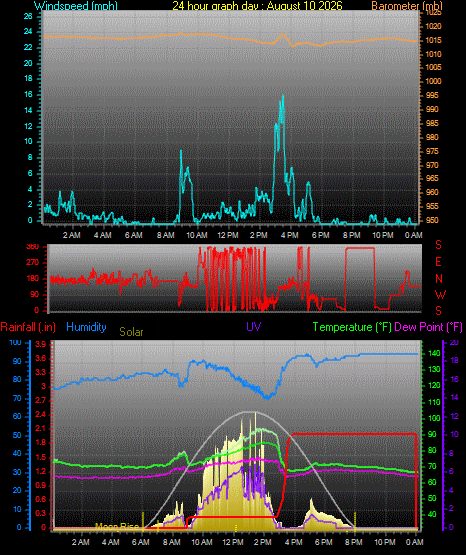Click the red "N" compass letter
The width and height of the screenshot is (466, 555).
pos(439,279)
